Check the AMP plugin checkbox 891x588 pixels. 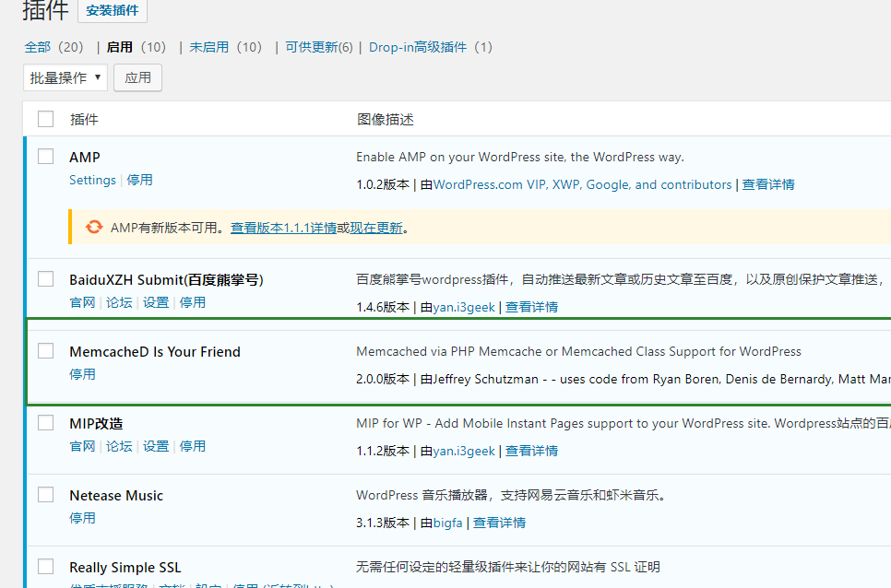tap(45, 156)
